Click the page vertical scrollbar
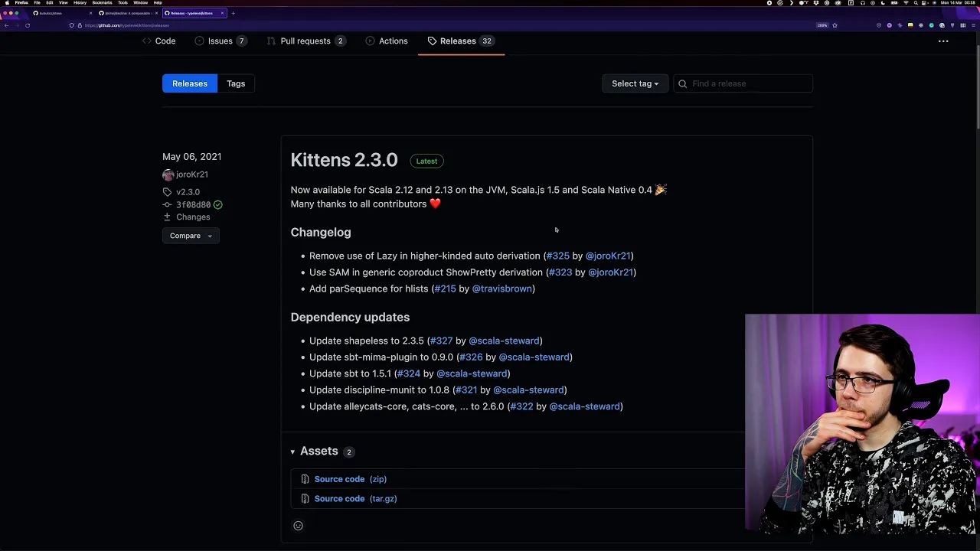 click(977, 88)
